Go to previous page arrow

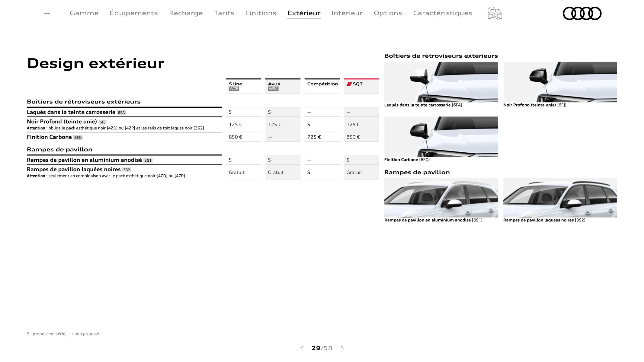point(301,348)
